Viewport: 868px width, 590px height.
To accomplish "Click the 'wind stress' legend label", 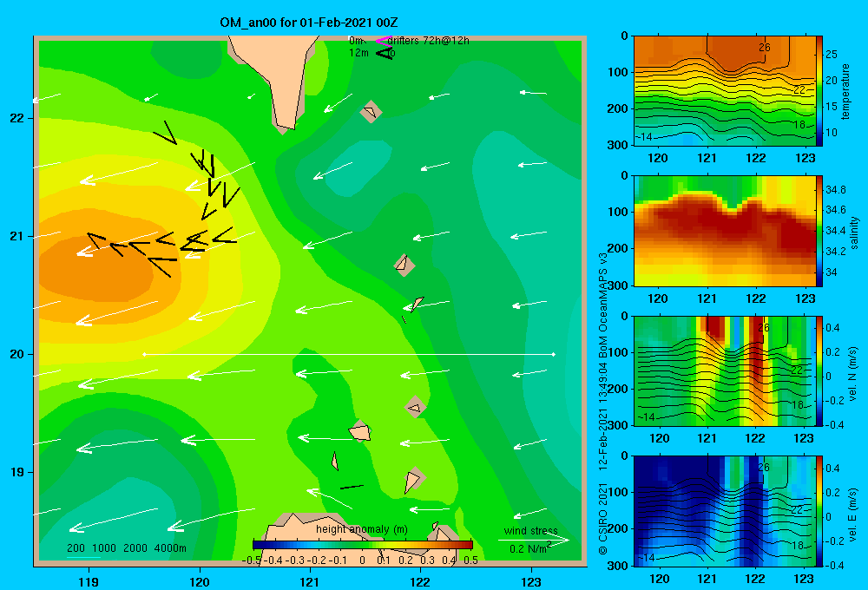I will 530,530.
